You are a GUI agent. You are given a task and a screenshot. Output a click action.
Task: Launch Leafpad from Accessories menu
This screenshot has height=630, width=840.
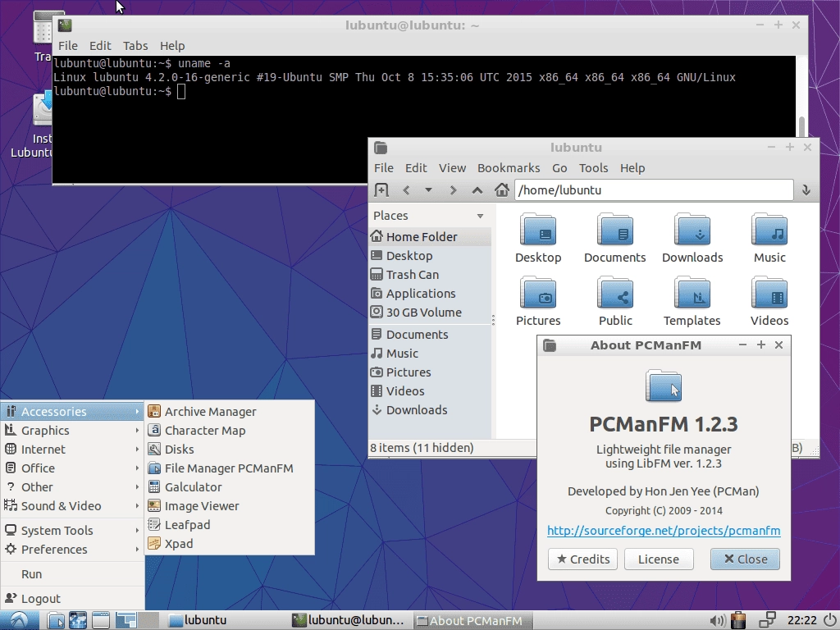tap(230, 525)
